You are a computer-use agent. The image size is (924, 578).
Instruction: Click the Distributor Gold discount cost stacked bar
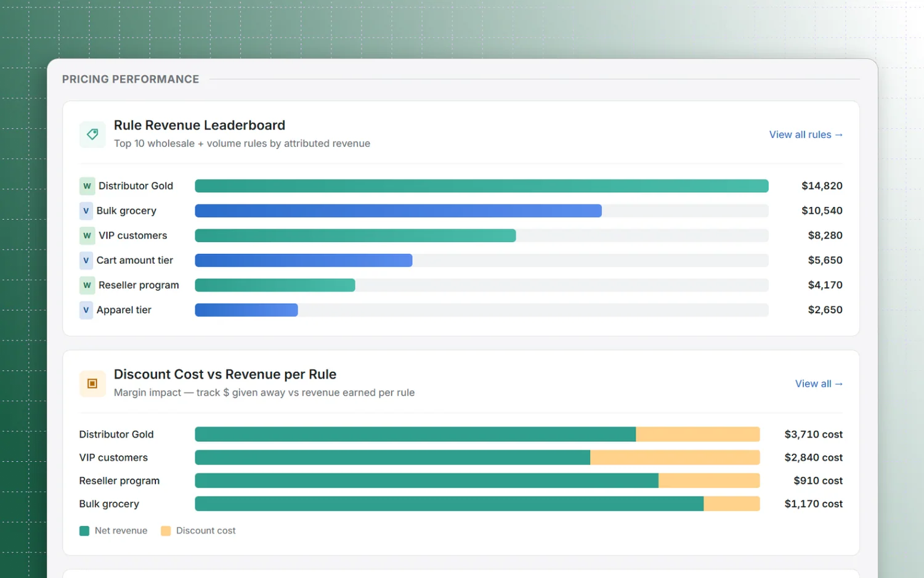tap(477, 434)
